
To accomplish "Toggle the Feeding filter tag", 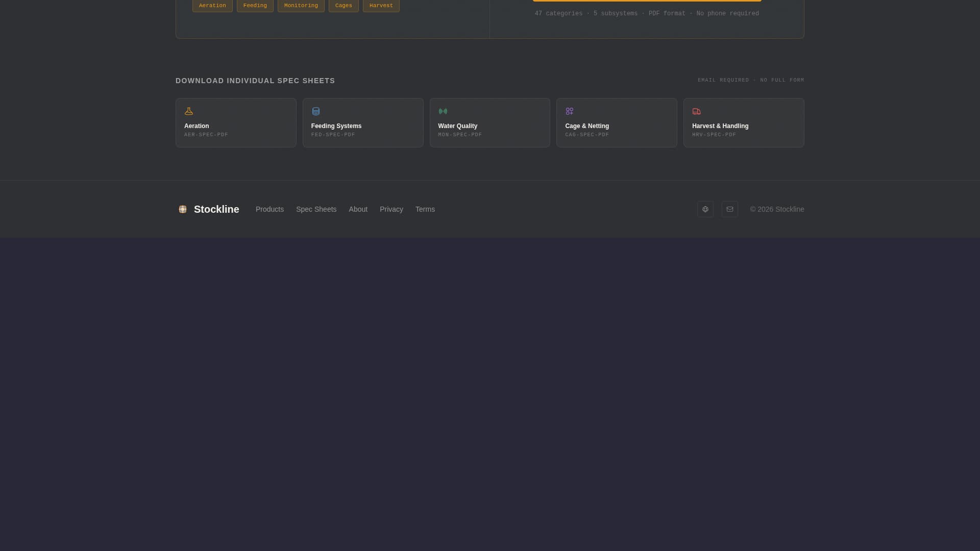I will pyautogui.click(x=255, y=5).
